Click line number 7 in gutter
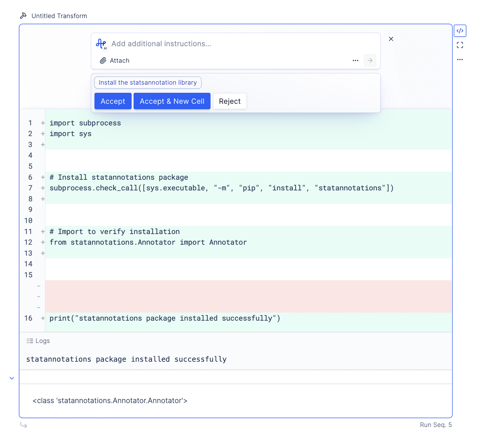 30,188
